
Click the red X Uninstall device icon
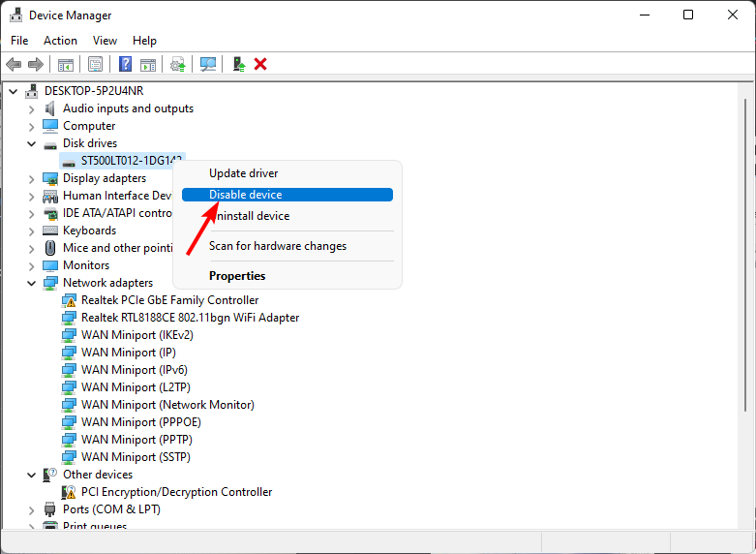click(x=260, y=64)
